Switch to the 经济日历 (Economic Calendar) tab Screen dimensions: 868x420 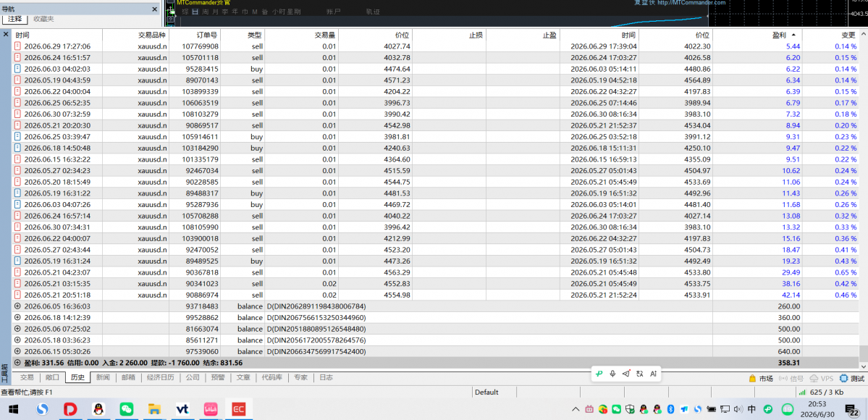pyautogui.click(x=161, y=378)
